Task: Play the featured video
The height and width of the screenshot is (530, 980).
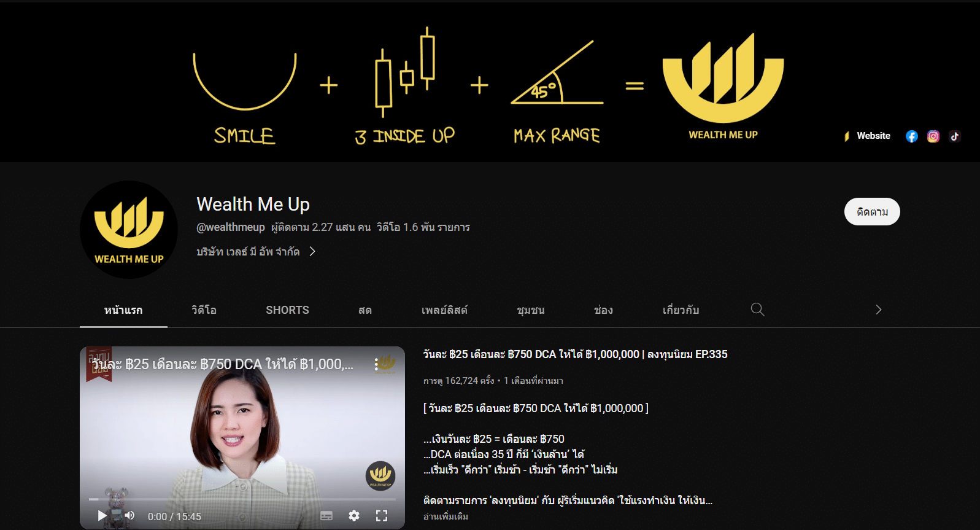Action: pos(102,516)
